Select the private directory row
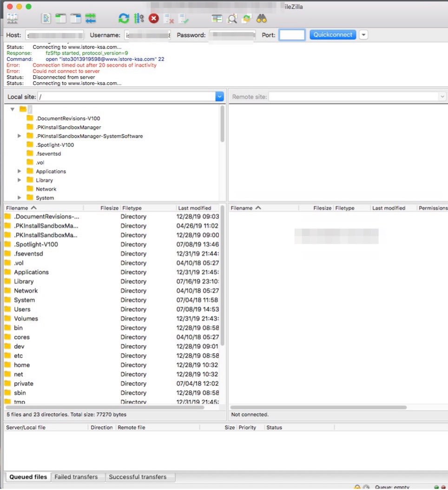 click(x=112, y=384)
